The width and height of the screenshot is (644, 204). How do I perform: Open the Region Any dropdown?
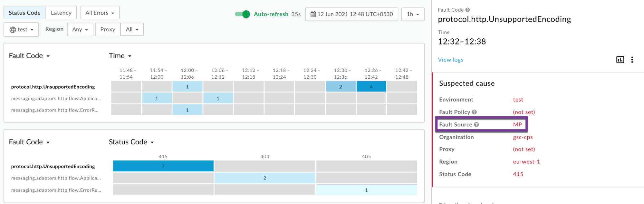pyautogui.click(x=80, y=30)
